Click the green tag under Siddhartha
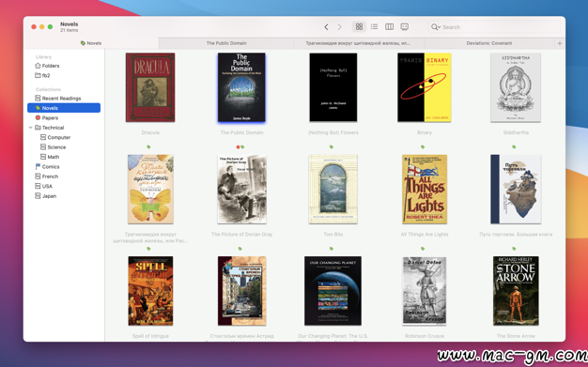Image resolution: width=588 pixels, height=367 pixels. [514, 147]
